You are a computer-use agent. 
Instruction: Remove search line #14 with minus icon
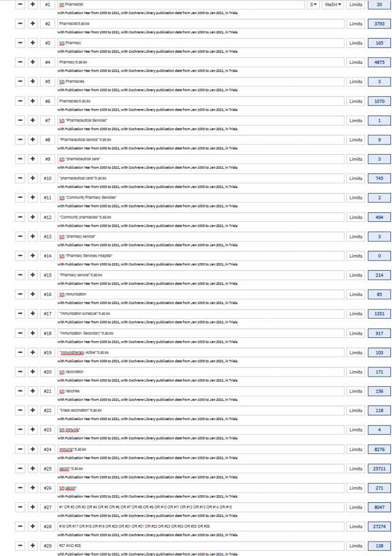pos(19,256)
